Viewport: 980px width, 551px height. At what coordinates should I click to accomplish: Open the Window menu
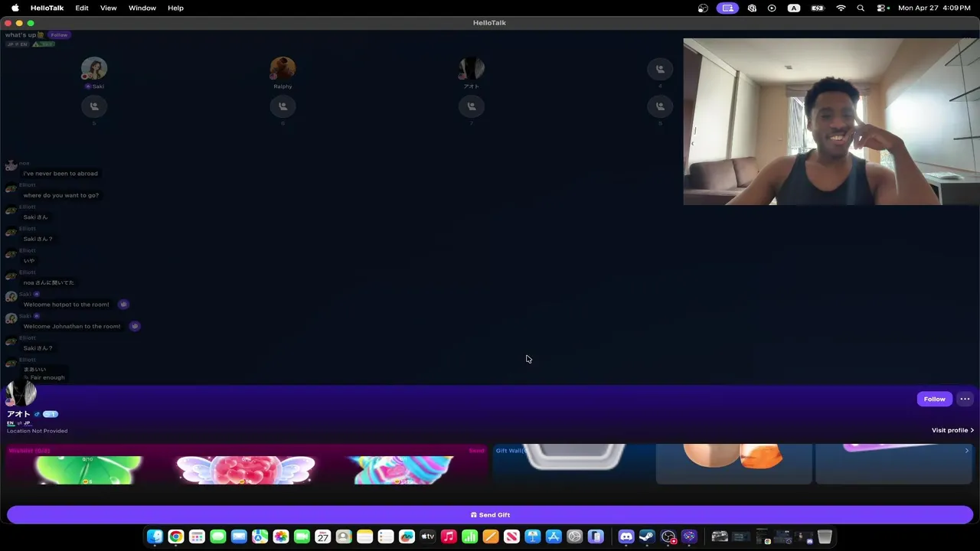(142, 8)
